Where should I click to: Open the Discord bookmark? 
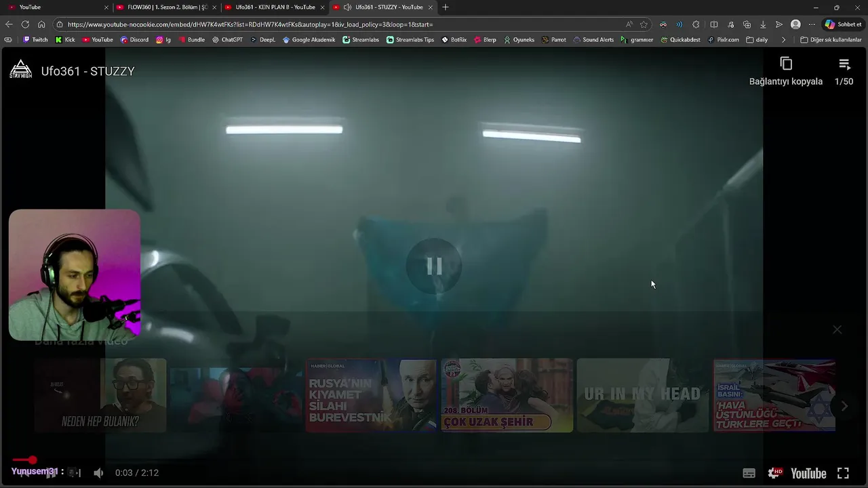click(134, 39)
